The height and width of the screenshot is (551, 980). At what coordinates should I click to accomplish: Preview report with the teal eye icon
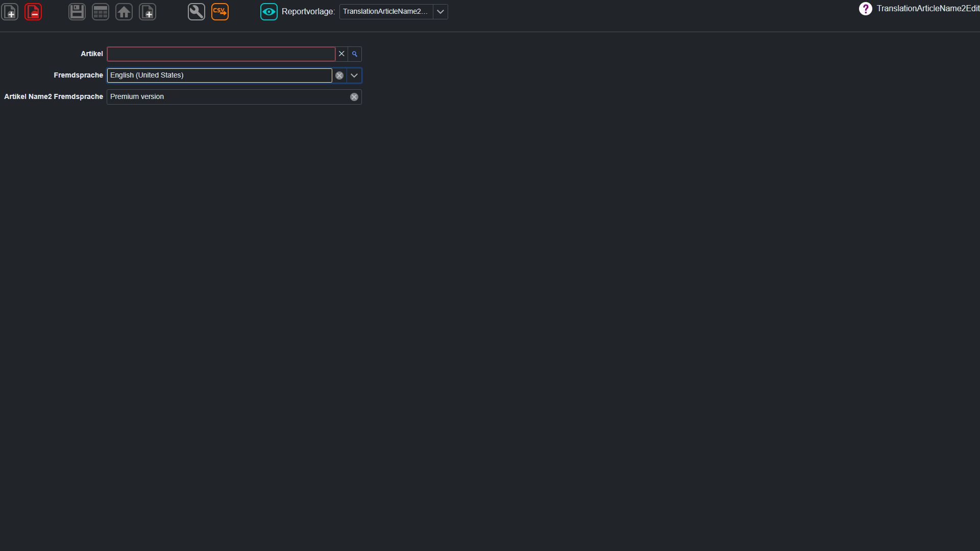(x=269, y=12)
